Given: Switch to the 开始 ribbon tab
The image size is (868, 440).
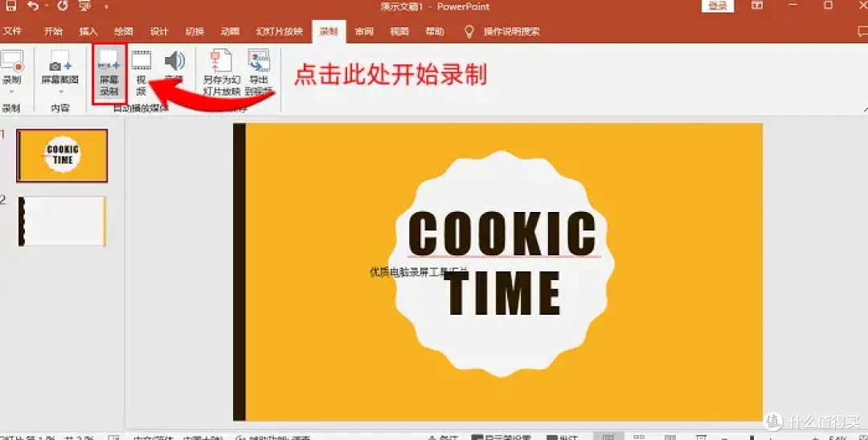Looking at the screenshot, I should (x=53, y=31).
